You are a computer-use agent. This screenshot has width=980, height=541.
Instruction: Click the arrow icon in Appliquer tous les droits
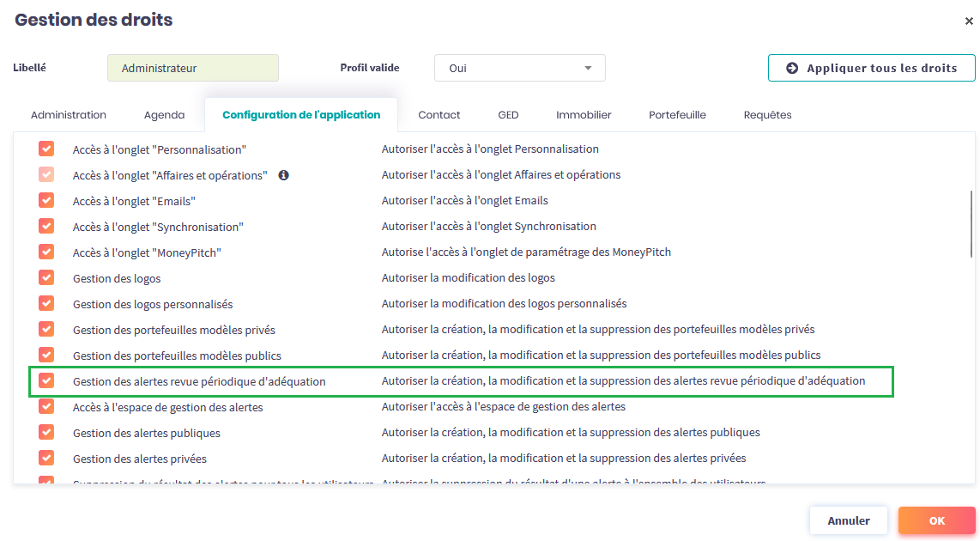pyautogui.click(x=792, y=68)
